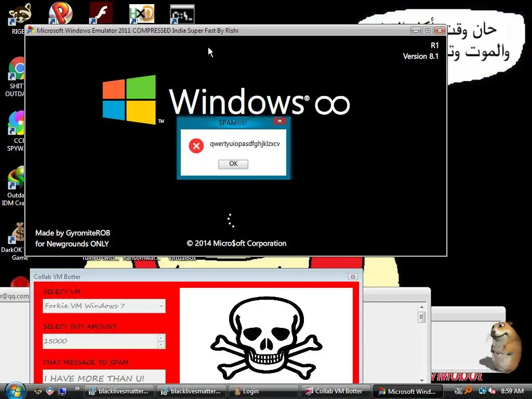
Task: Switch to Collab VM Botter taskbar button
Action: (x=336, y=391)
